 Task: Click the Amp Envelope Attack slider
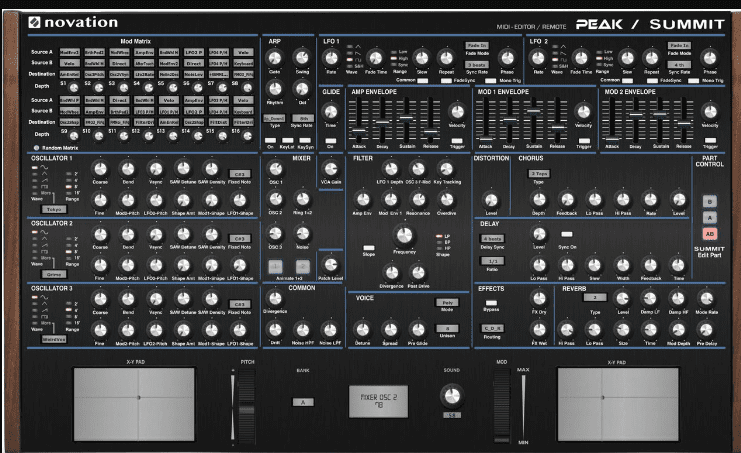(x=359, y=129)
